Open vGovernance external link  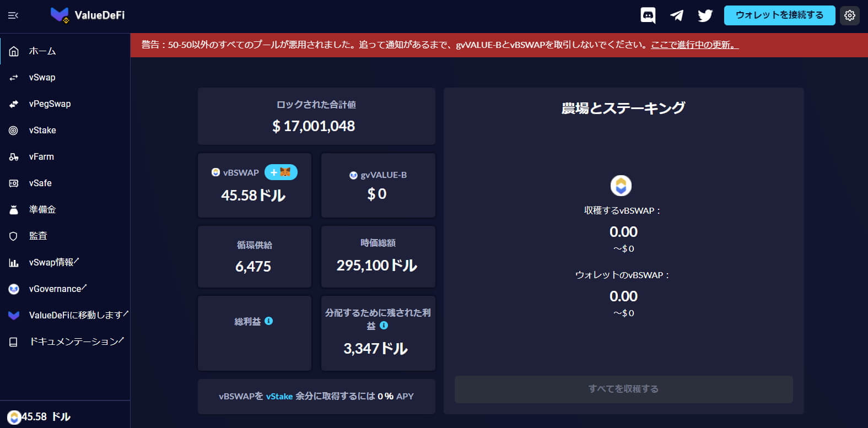[58, 289]
